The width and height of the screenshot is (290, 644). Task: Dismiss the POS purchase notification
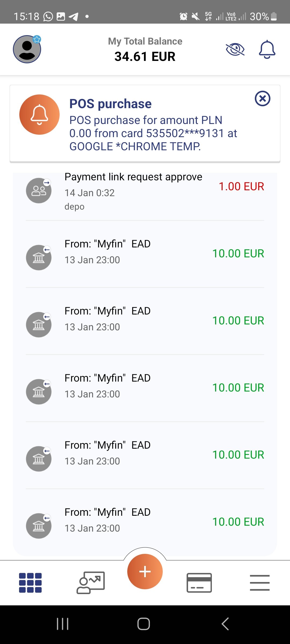[x=262, y=98]
